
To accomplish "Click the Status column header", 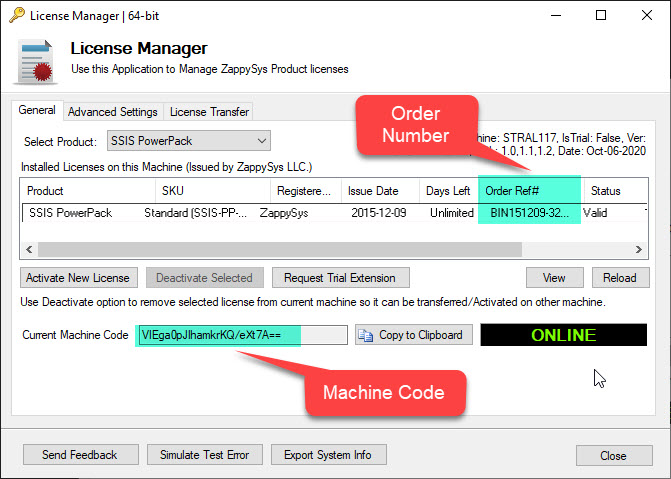I will 615,190.
